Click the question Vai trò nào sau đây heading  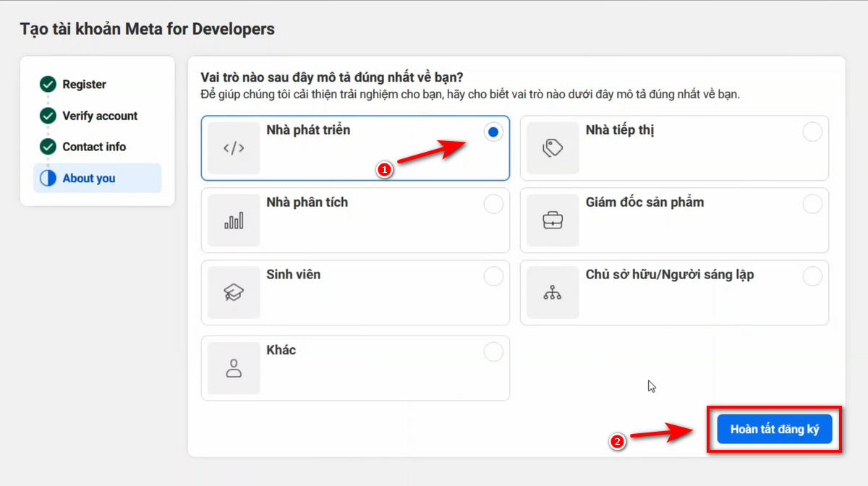pyautogui.click(x=332, y=77)
